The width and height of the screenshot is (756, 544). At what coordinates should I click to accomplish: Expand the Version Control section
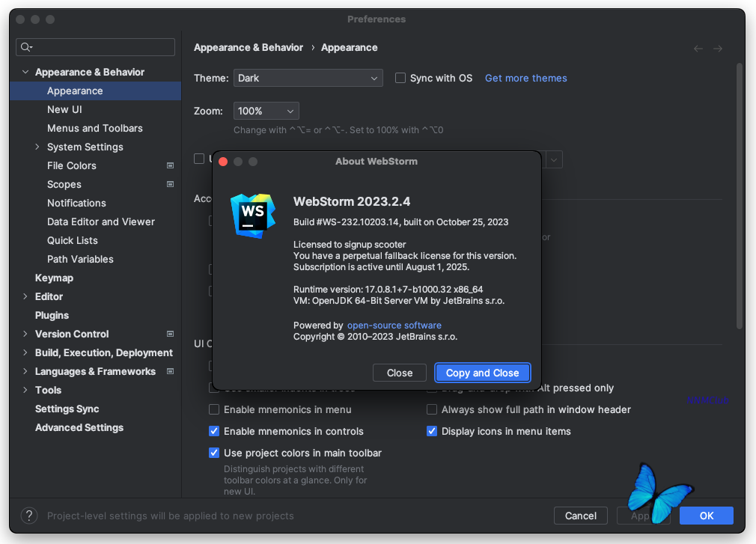[25, 334]
